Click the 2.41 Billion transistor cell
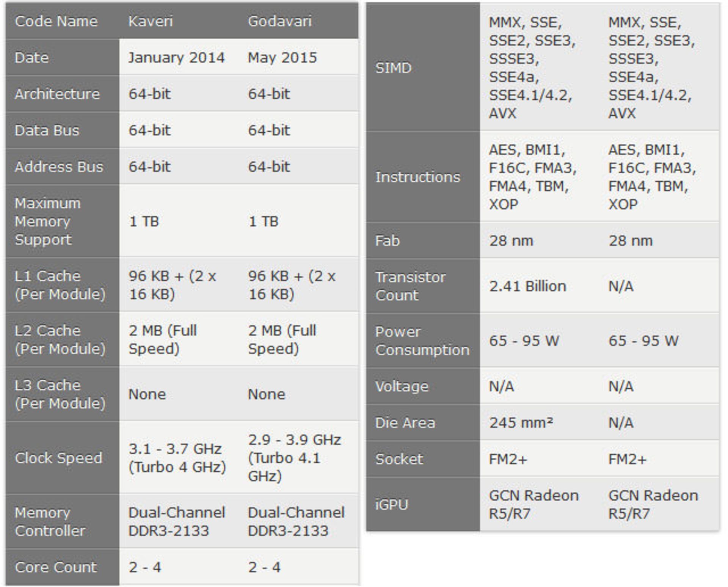The height and width of the screenshot is (587, 728). pyautogui.click(x=539, y=286)
